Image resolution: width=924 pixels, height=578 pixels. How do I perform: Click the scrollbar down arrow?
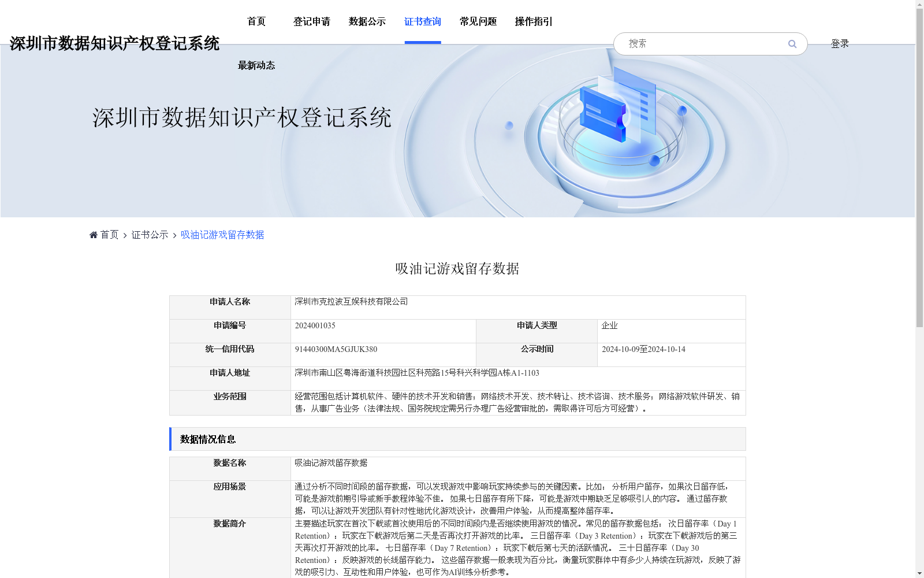[919, 573]
